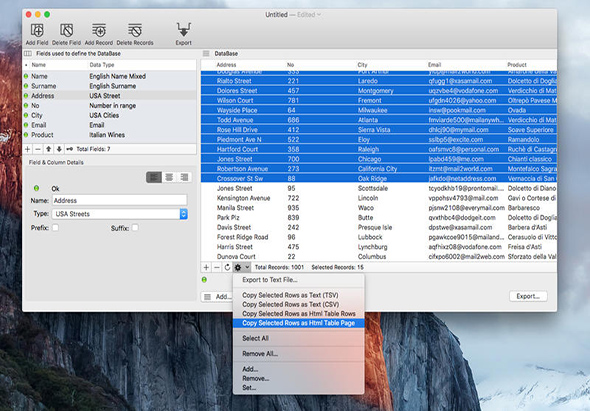Choose Export to Text File menu item
The width and height of the screenshot is (590, 411).
(x=299, y=280)
